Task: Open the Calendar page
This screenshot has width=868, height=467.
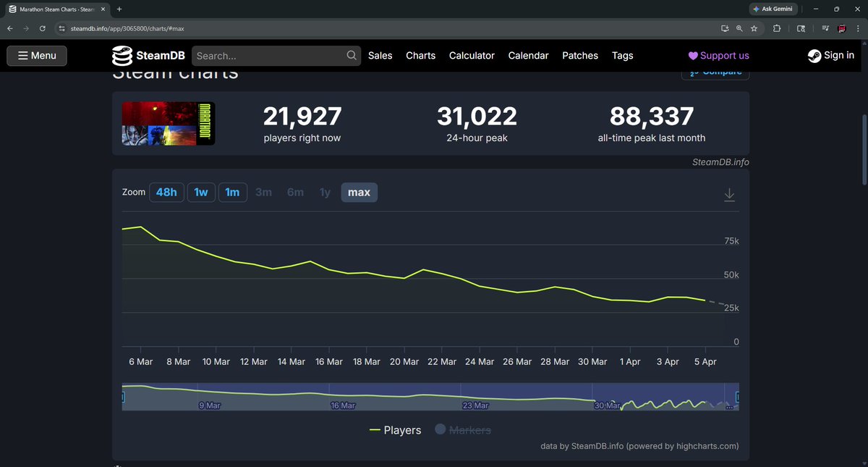Action: pyautogui.click(x=529, y=56)
